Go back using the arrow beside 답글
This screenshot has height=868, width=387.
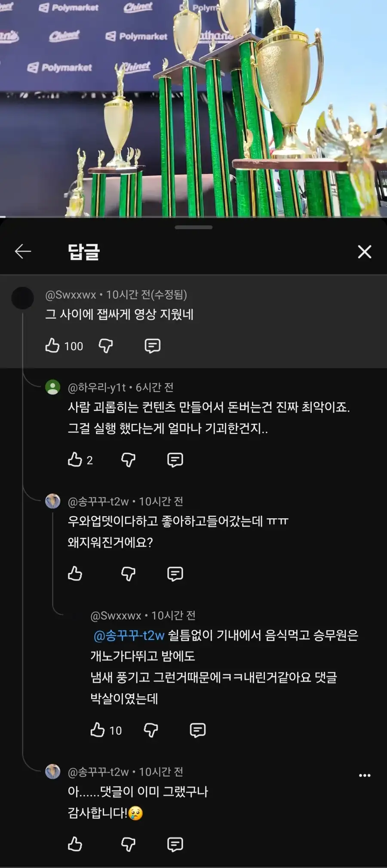pyautogui.click(x=23, y=251)
